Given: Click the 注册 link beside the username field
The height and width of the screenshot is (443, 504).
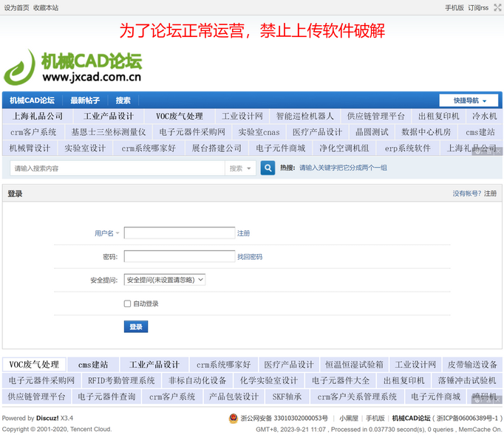Looking at the screenshot, I should [243, 233].
